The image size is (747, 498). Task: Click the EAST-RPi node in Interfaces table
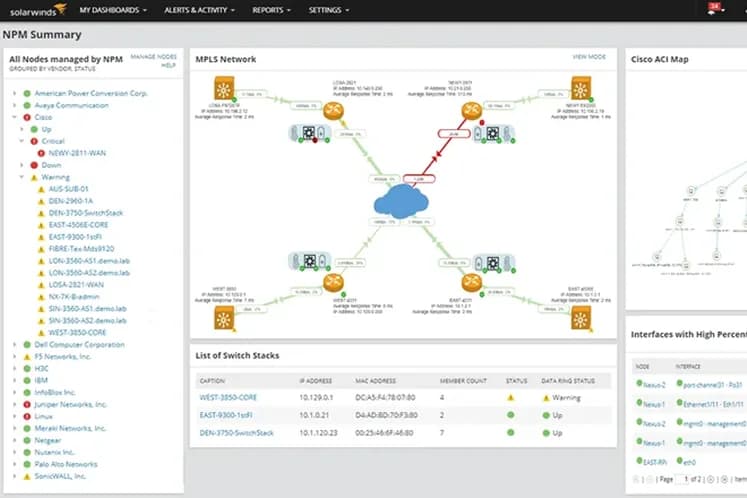(655, 462)
